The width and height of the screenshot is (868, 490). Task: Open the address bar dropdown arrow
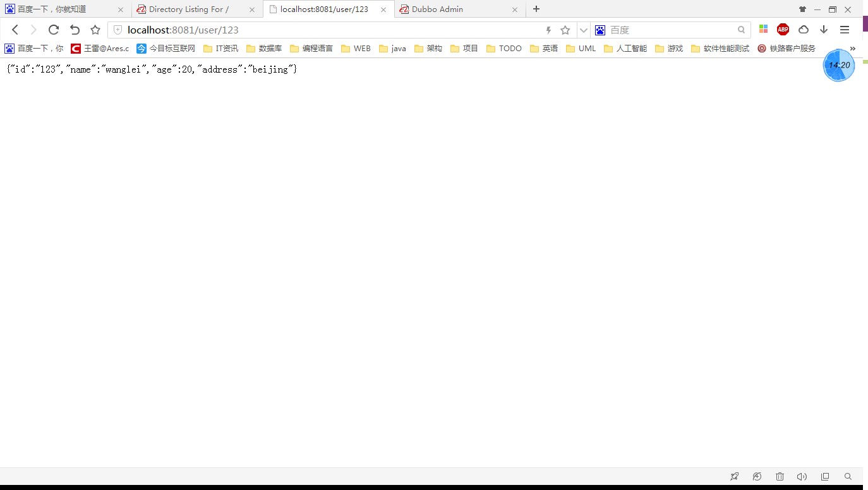pos(584,30)
